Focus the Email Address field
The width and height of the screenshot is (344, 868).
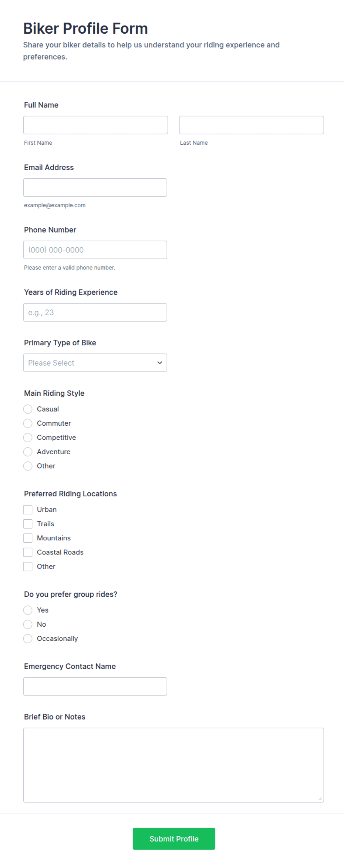point(95,187)
